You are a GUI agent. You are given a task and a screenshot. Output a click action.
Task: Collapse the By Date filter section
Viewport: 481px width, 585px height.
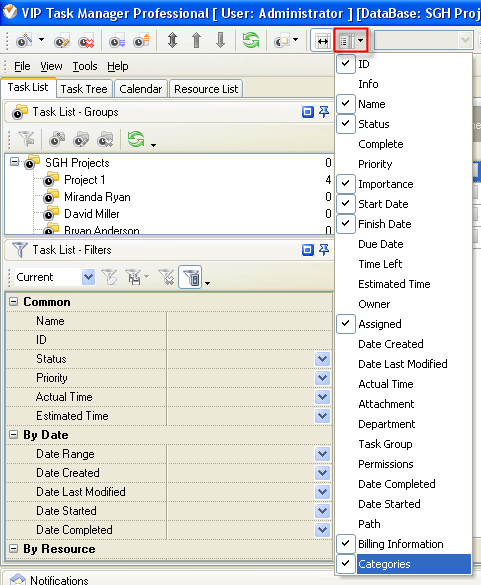tap(13, 435)
